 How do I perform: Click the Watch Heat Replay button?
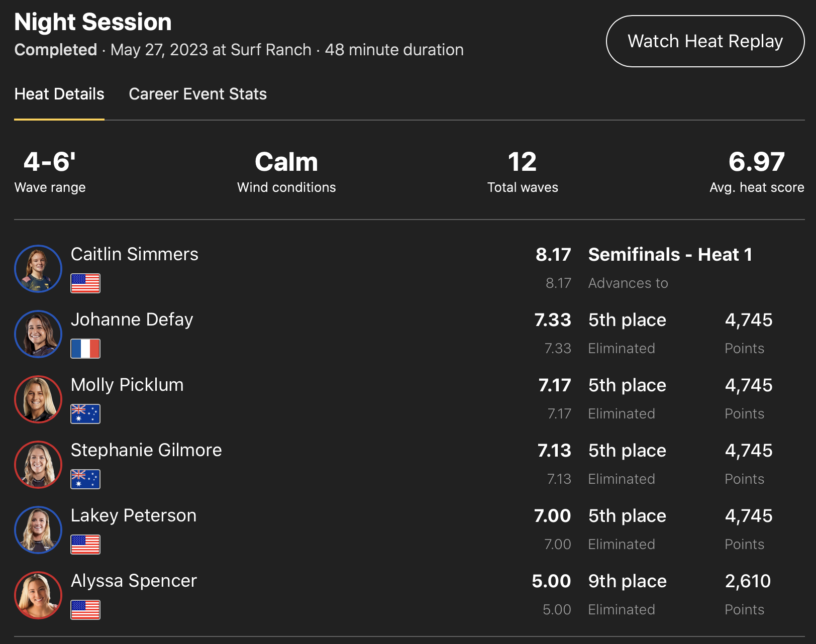coord(705,41)
